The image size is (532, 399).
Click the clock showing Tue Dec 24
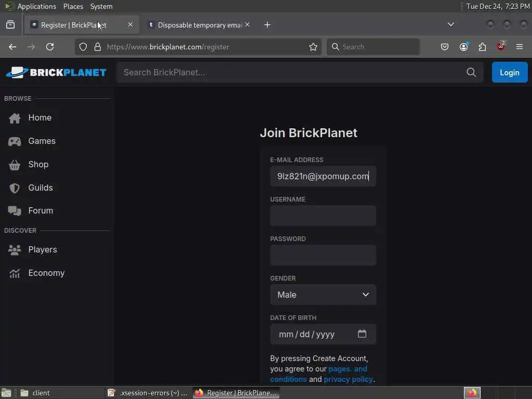pyautogui.click(x=497, y=6)
